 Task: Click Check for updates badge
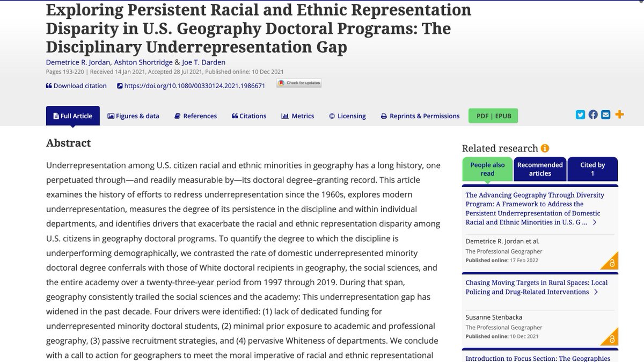[299, 83]
